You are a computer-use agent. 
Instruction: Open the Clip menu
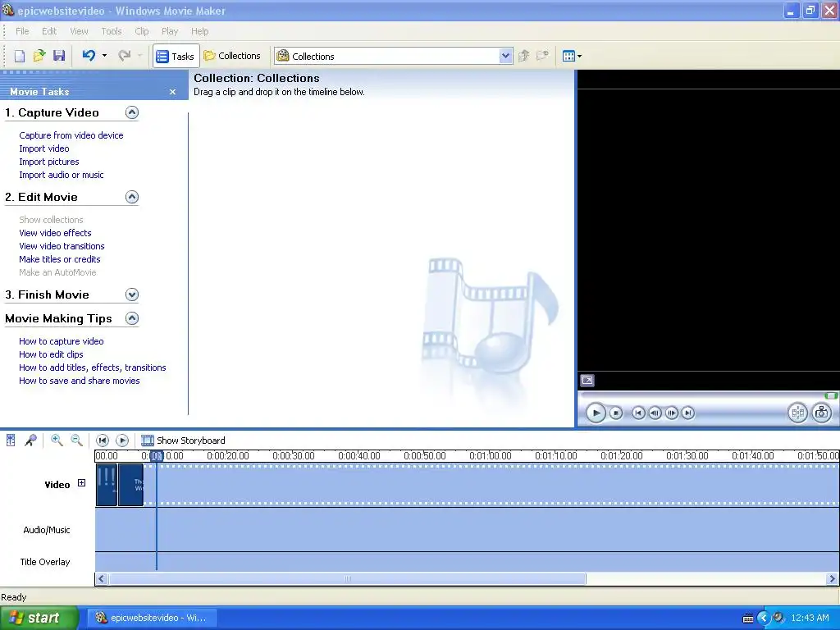coord(141,31)
